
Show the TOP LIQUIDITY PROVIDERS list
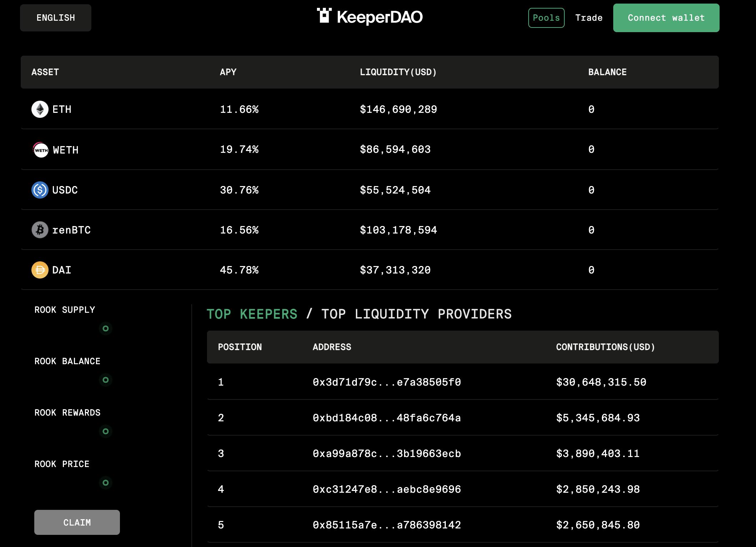(416, 314)
